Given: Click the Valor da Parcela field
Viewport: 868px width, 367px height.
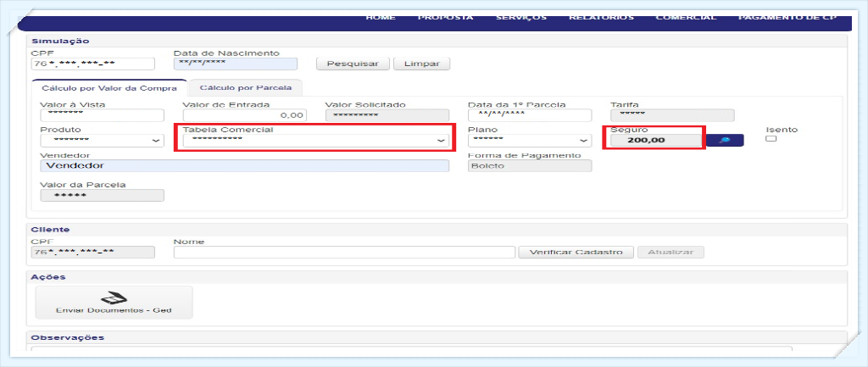Looking at the screenshot, I should [102, 196].
